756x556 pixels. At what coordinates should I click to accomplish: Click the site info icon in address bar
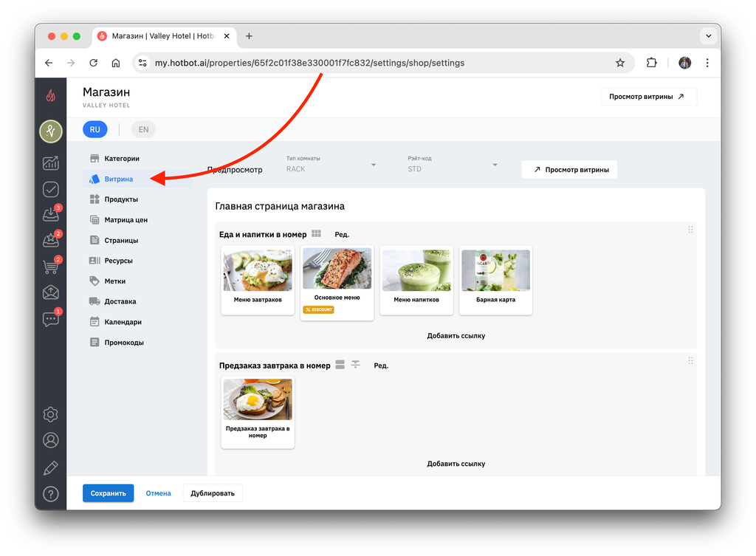point(142,63)
